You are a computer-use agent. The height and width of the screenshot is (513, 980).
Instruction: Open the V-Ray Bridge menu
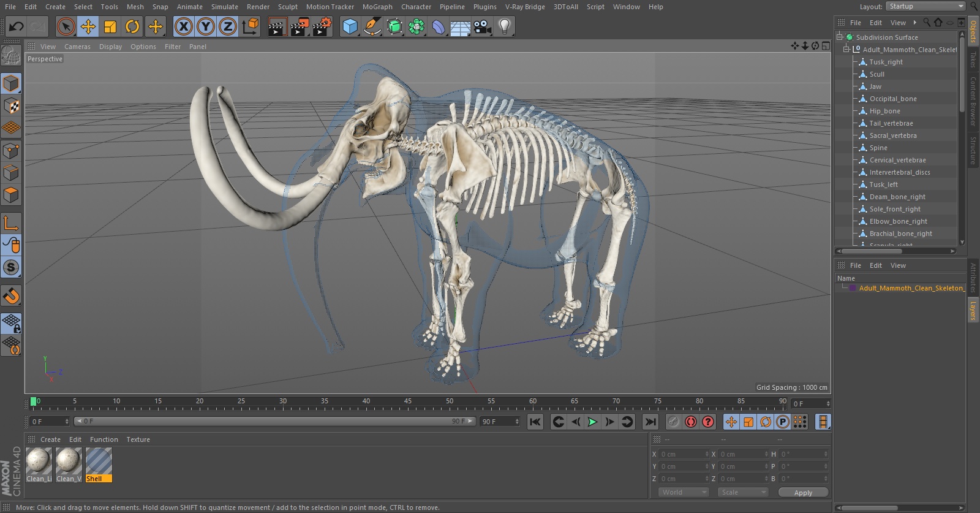[x=525, y=7]
